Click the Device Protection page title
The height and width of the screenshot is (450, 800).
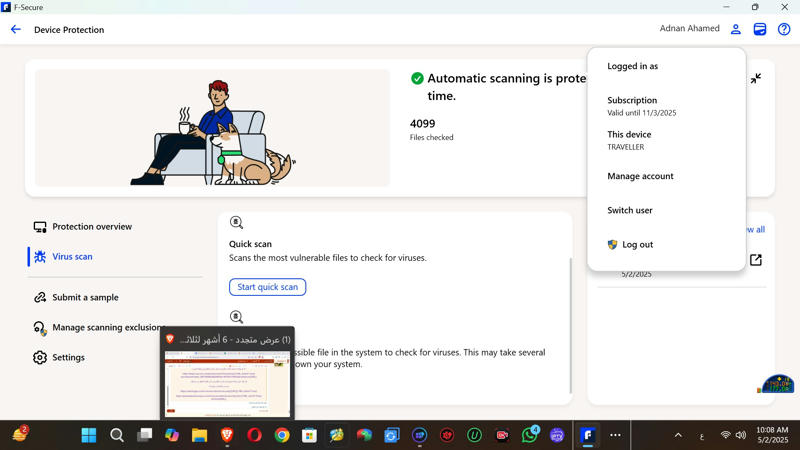tap(69, 30)
